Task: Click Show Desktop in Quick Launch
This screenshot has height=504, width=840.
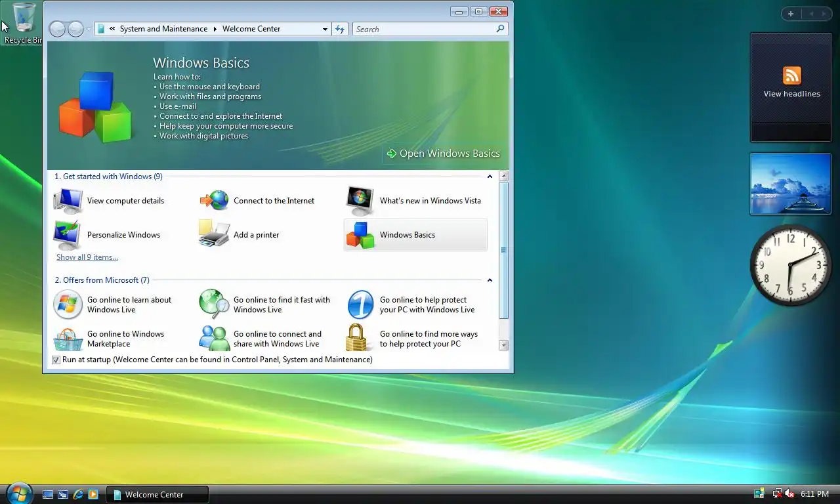Action: tap(48, 494)
